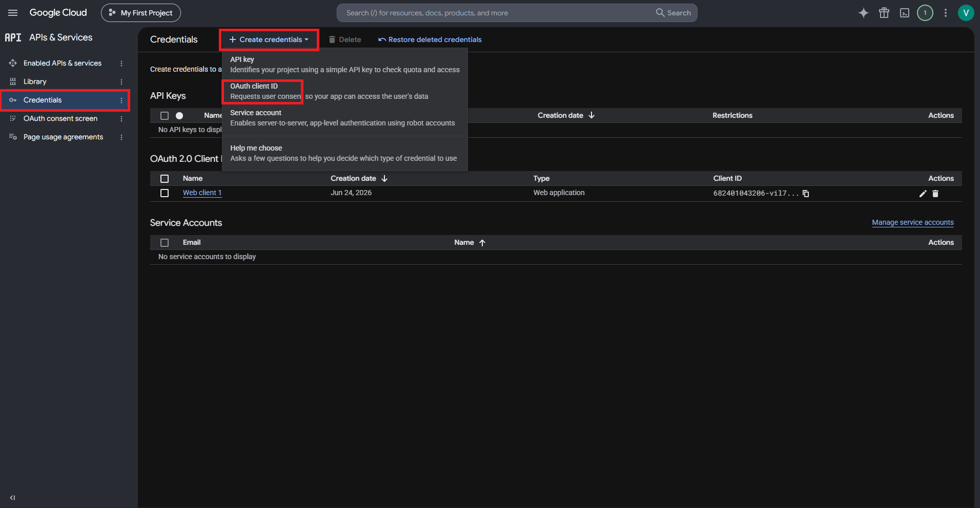Image resolution: width=980 pixels, height=508 pixels.
Task: Click the disabled Delete button
Action: coord(345,39)
